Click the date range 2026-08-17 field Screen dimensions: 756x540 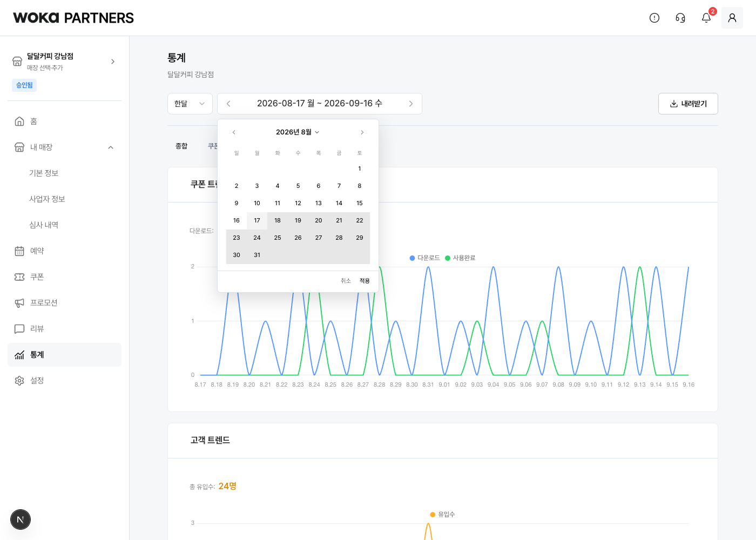tap(320, 104)
